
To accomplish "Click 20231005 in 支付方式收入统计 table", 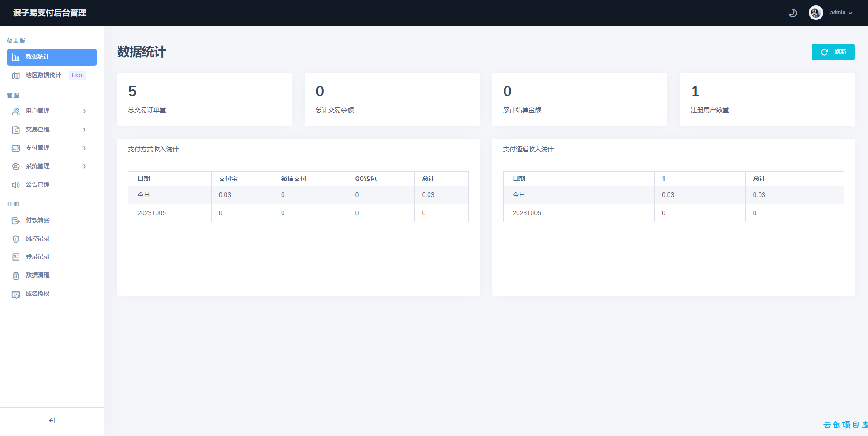I will (x=151, y=213).
